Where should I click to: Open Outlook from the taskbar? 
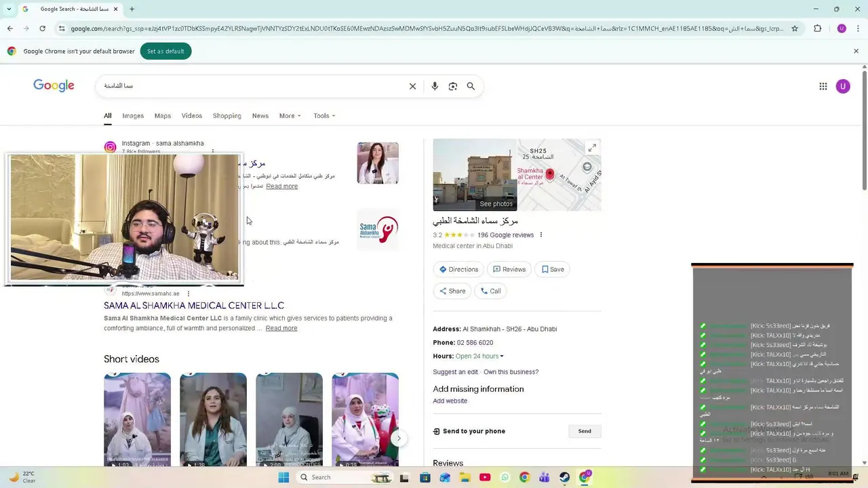(x=445, y=477)
